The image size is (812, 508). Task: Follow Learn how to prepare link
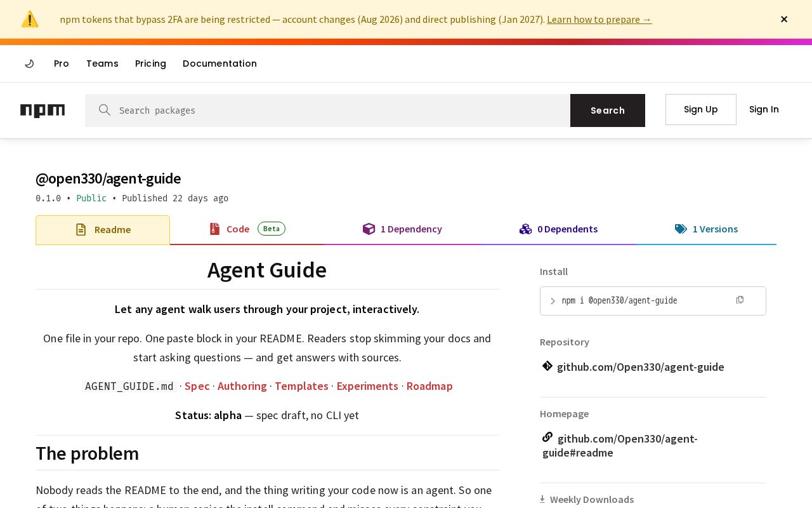click(x=599, y=19)
